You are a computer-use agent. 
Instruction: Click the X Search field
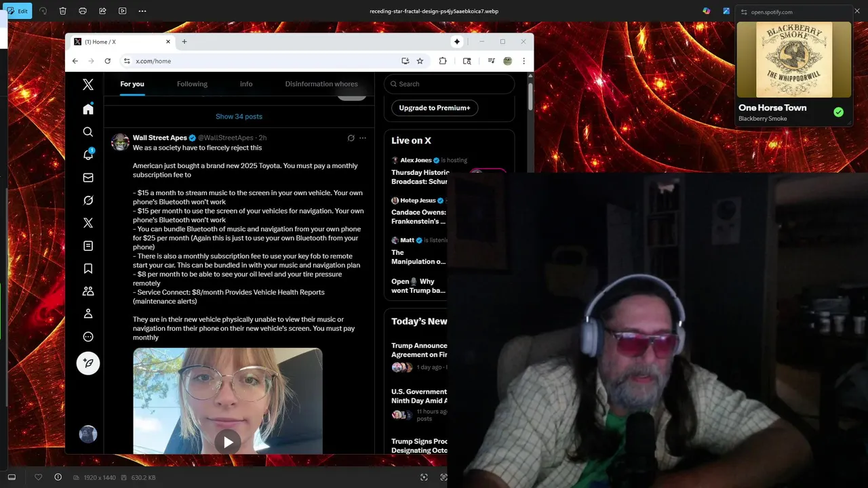(449, 84)
